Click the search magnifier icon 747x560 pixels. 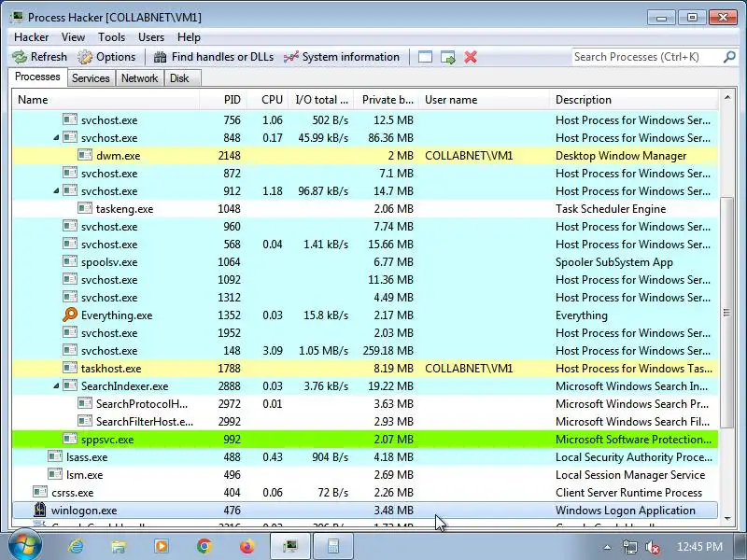729,57
